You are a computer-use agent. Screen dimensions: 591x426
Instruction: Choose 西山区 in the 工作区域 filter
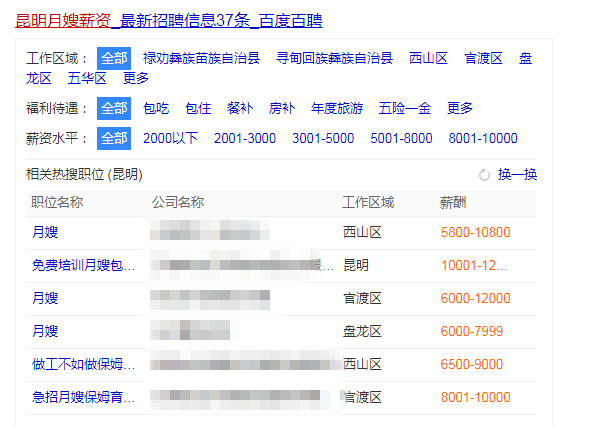pos(429,58)
